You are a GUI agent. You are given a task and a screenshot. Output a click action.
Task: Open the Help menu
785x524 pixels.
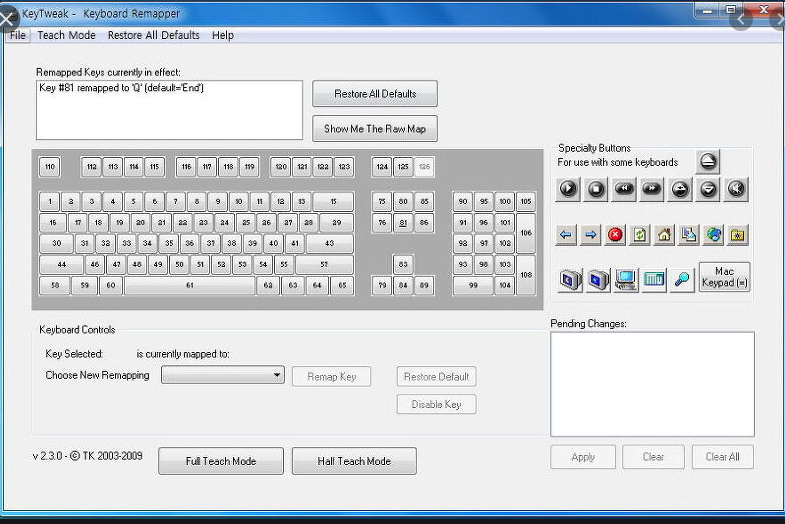pyautogui.click(x=223, y=35)
